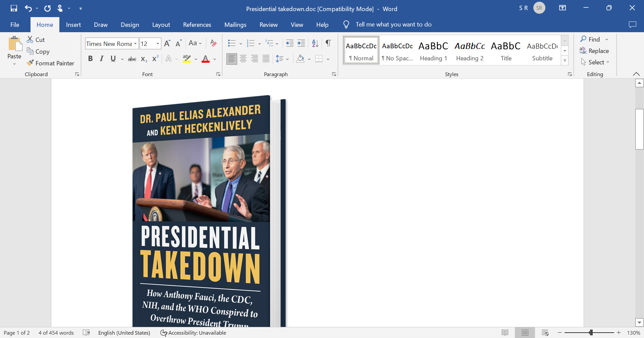Click the Replace button
The height and width of the screenshot is (338, 644).
point(594,51)
